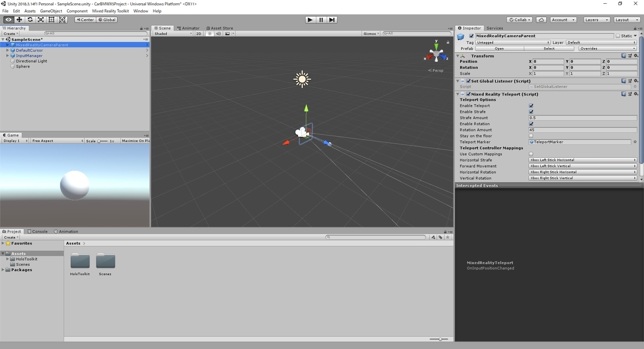Open Transform component help icon
This screenshot has width=644, height=349.
click(x=624, y=56)
